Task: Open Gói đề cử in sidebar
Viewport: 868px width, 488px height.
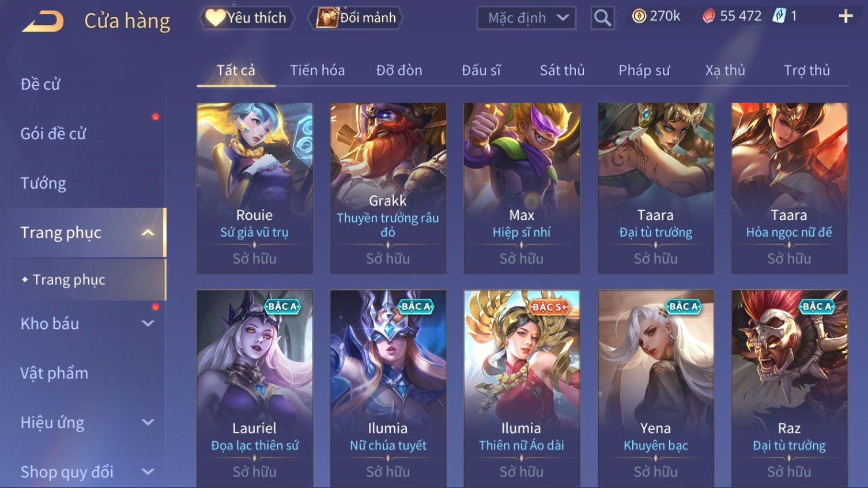Action: tap(53, 134)
